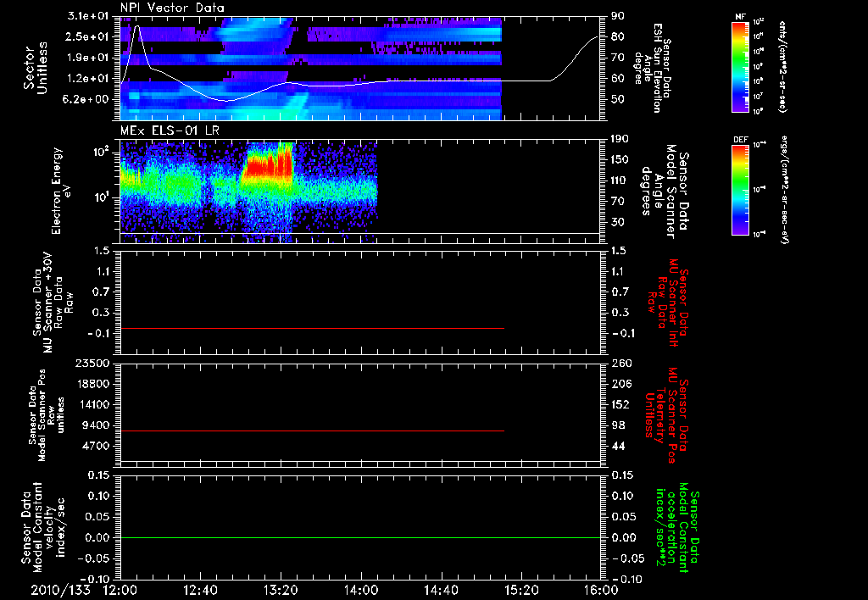Viewport: 868px width, 600px height.
Task: Click the "4700" scanner position tick label
Action: 96,446
